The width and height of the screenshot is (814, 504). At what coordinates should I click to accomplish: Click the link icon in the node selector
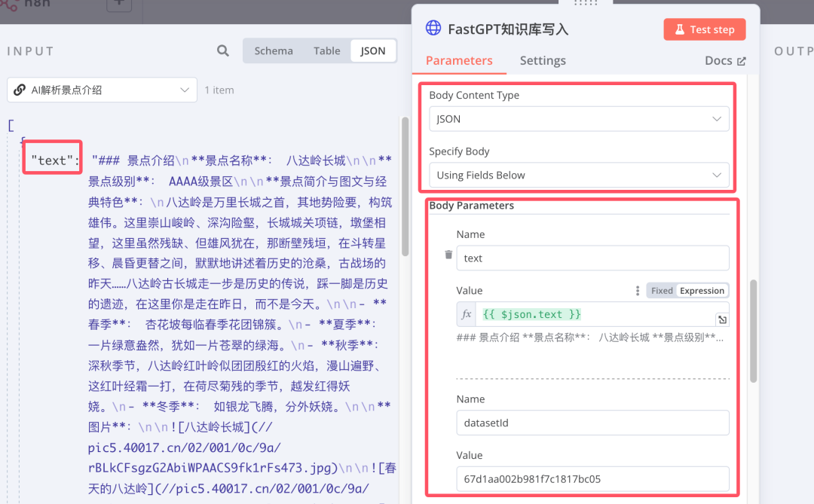(x=20, y=90)
